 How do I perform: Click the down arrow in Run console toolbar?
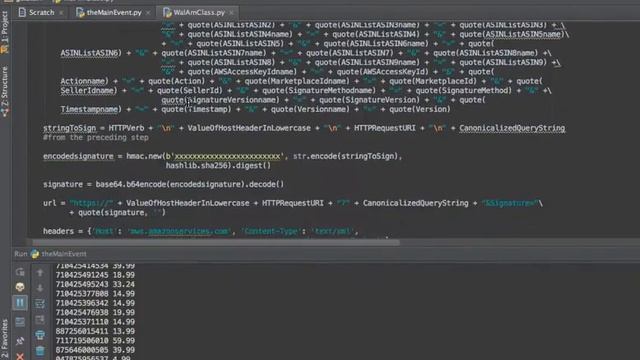click(x=40, y=288)
